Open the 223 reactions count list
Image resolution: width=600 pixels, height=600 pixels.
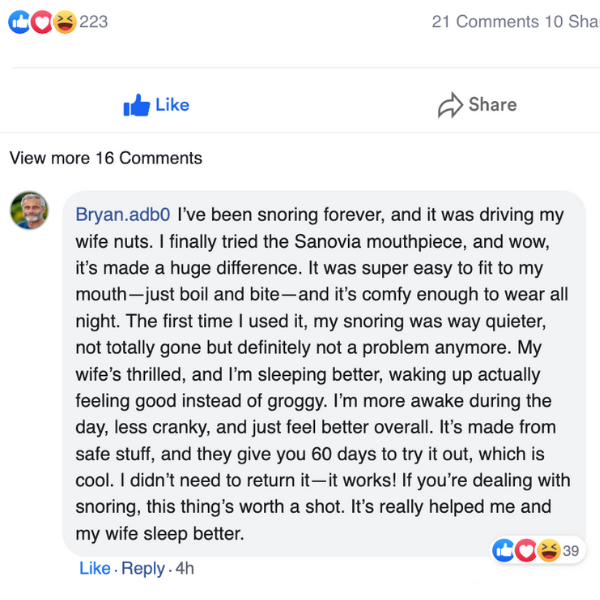[x=93, y=22]
